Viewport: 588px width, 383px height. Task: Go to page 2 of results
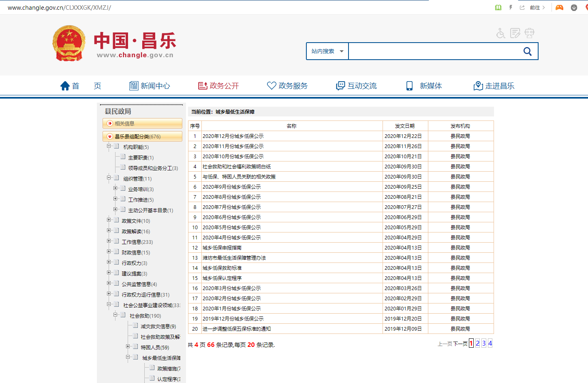pyautogui.click(x=477, y=343)
